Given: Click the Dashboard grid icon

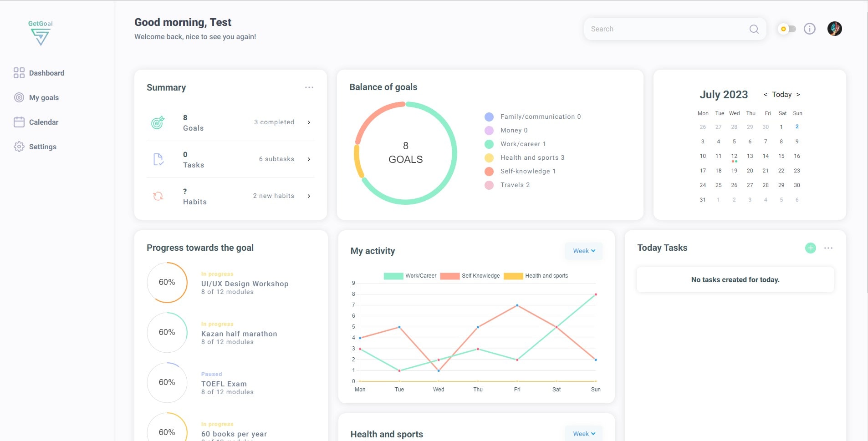Looking at the screenshot, I should pyautogui.click(x=19, y=73).
